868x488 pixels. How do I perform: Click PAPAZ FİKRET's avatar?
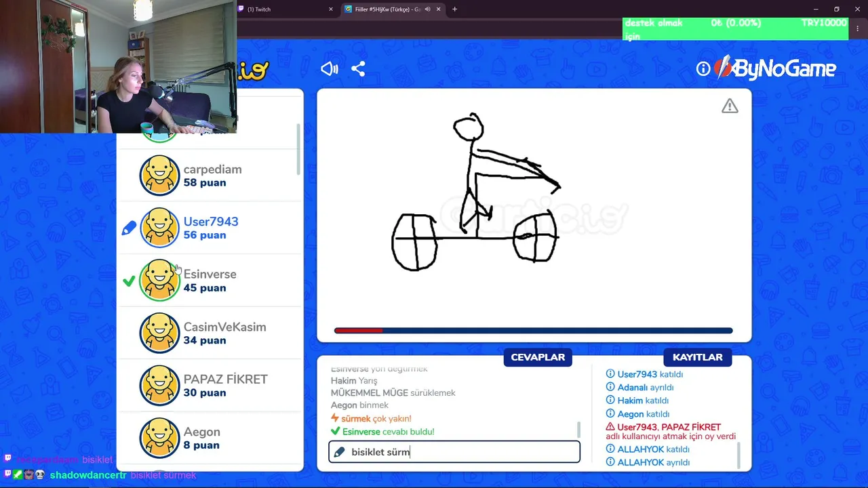(159, 386)
